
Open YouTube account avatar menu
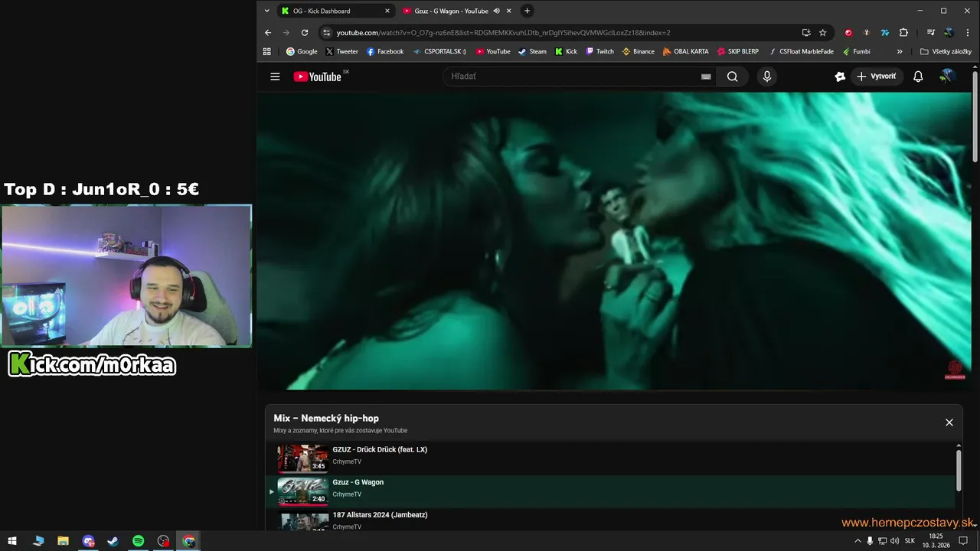tap(947, 77)
